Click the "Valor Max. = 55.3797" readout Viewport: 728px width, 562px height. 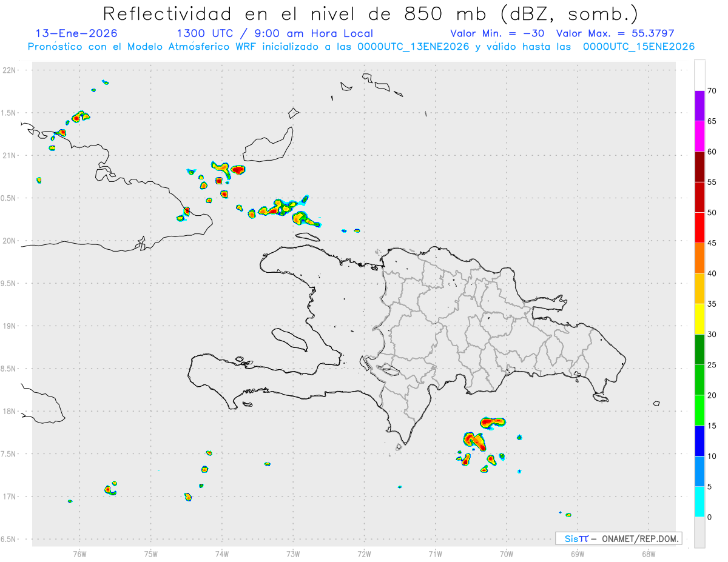click(x=615, y=33)
